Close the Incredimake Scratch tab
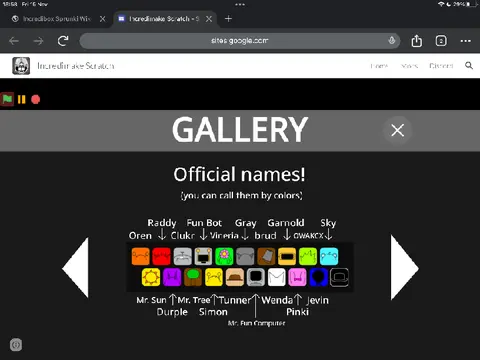The height and width of the screenshot is (360, 480). pyautogui.click(x=209, y=19)
